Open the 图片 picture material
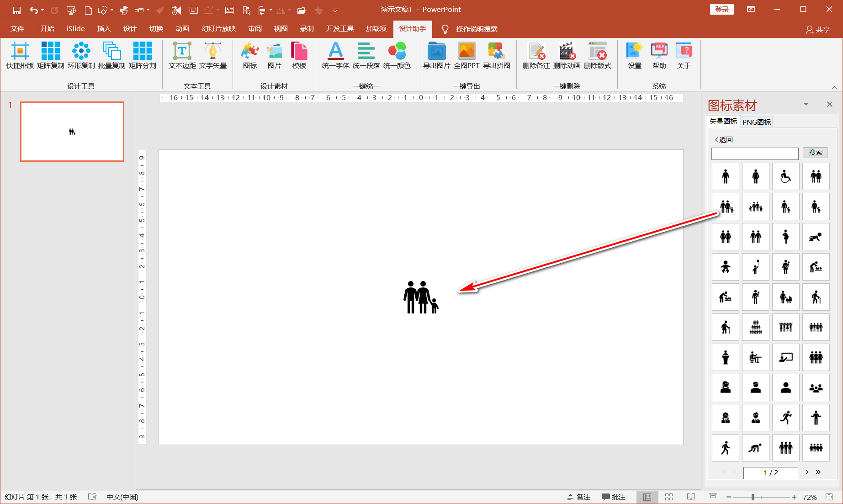Screen dimensions: 843x504 point(275,55)
